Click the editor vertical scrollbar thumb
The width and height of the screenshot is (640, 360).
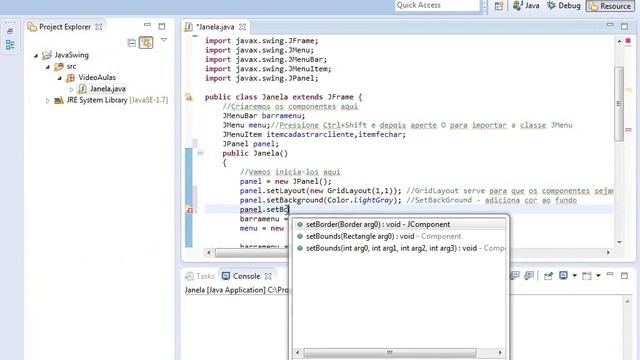[x=619, y=104]
